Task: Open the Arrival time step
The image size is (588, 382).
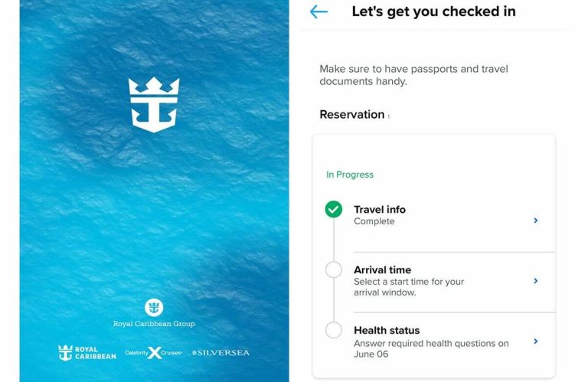Action: tap(434, 282)
